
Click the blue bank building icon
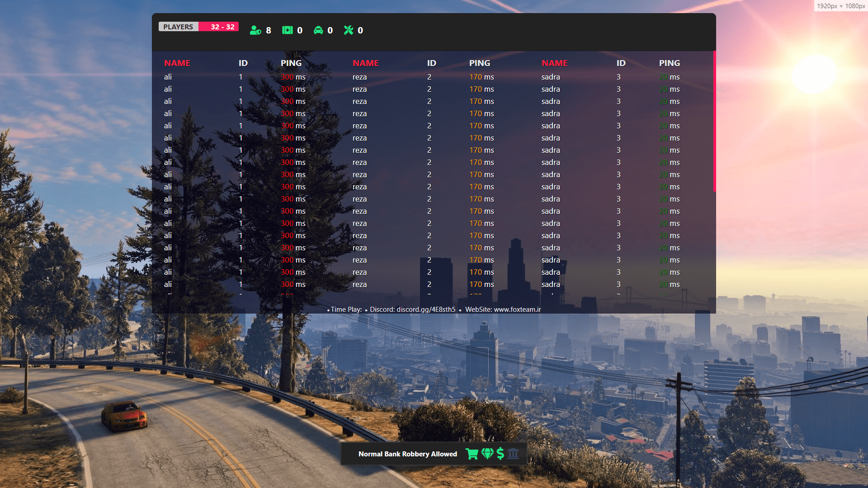tap(513, 454)
